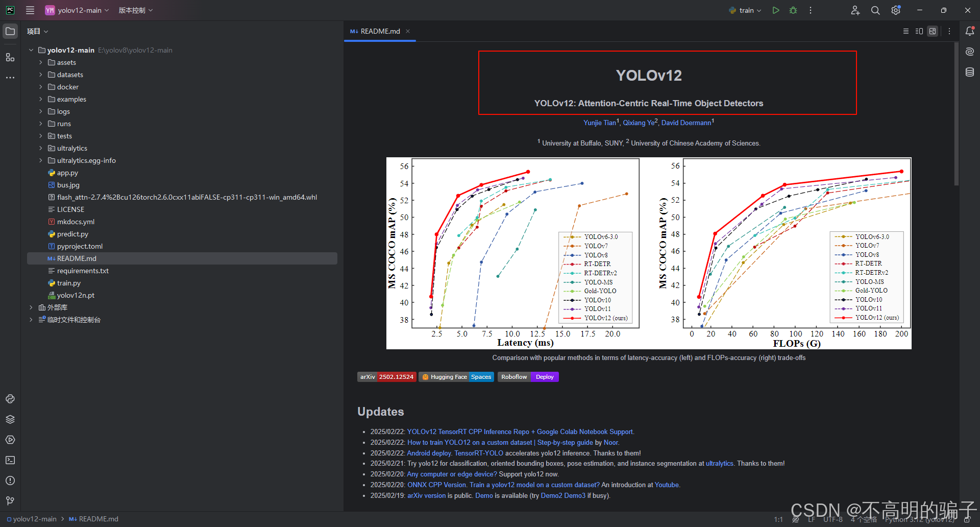This screenshot has width=980, height=527.
Task: Open Hugging Face Spaces badge
Action: click(456, 377)
